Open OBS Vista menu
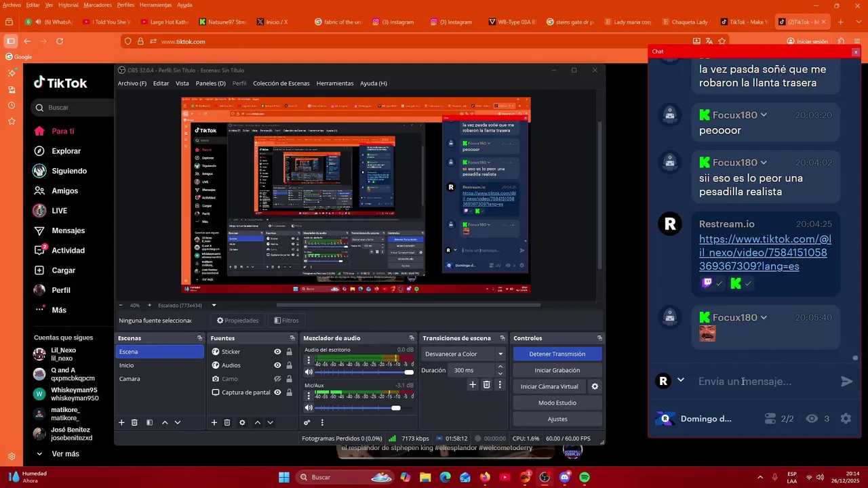 182,83
